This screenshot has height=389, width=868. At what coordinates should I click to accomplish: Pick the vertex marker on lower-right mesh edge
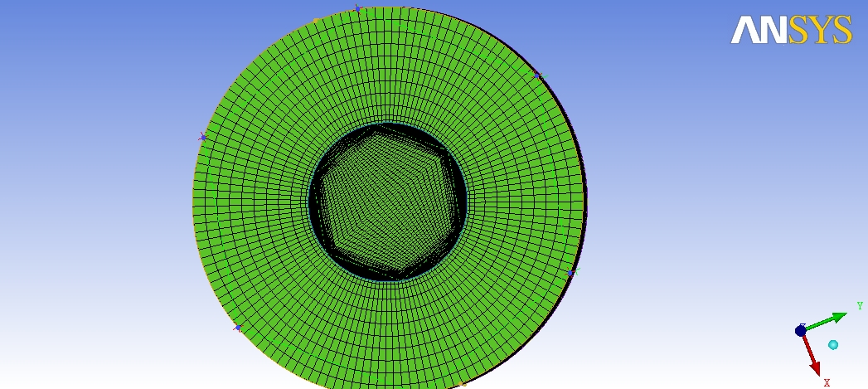click(x=570, y=272)
